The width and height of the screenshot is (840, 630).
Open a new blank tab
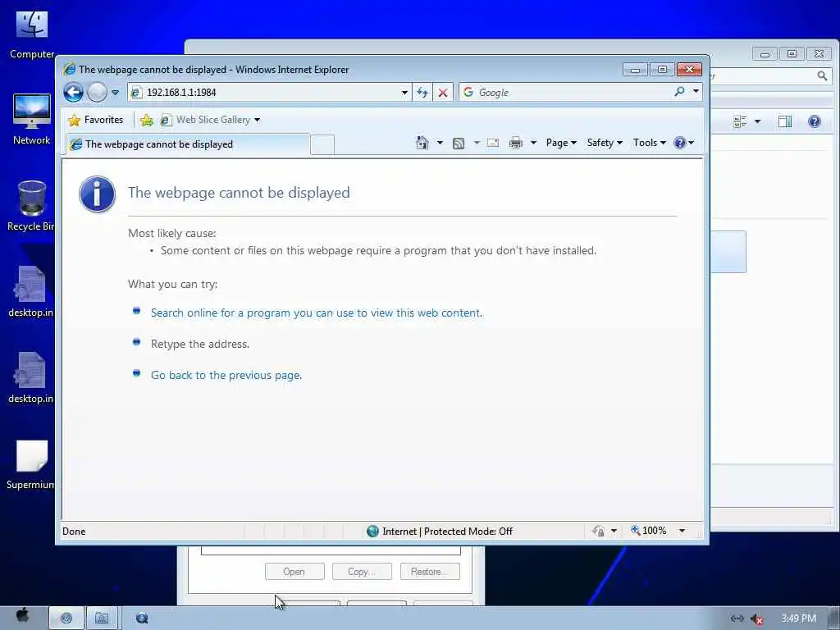[x=322, y=144]
